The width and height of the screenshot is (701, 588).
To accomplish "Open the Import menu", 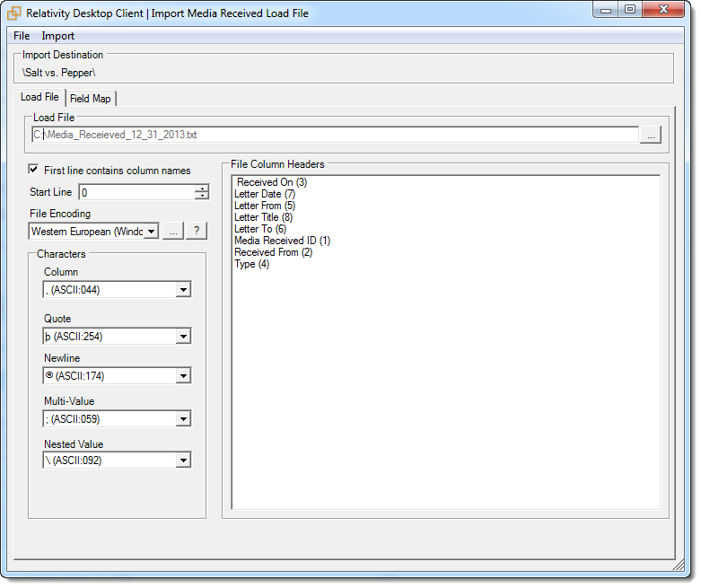I will tap(57, 36).
